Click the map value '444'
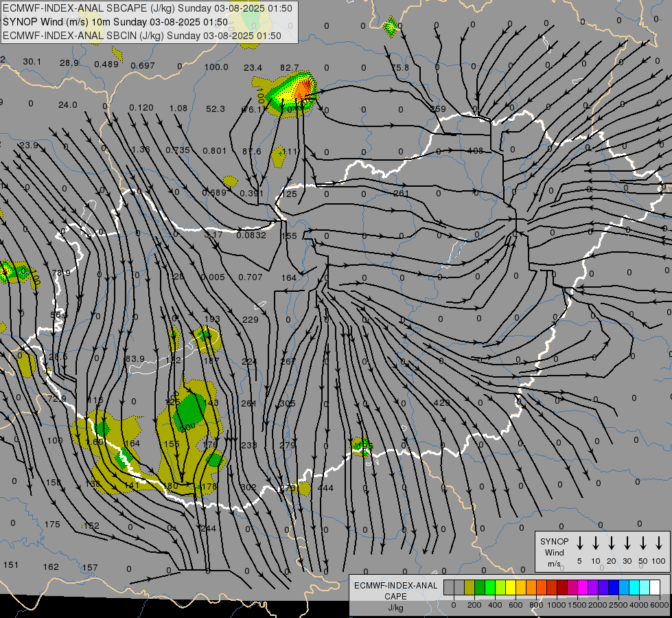Image resolution: width=672 pixels, height=618 pixels. point(326,488)
